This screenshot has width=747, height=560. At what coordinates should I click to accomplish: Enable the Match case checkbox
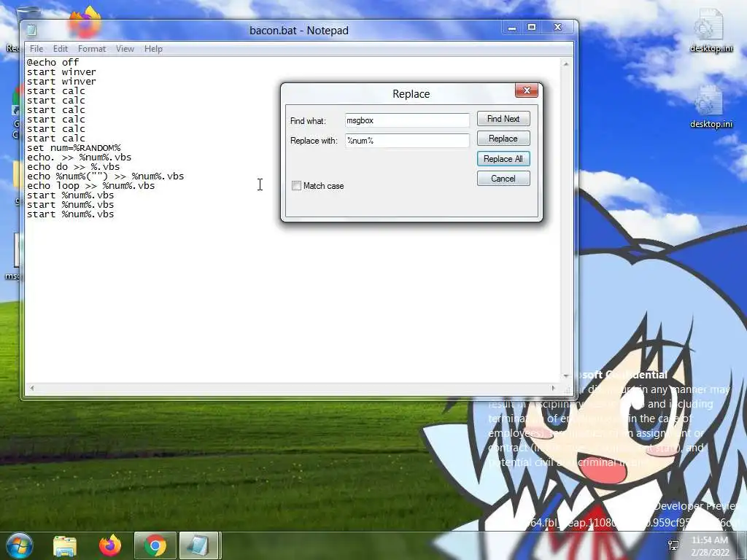[296, 186]
